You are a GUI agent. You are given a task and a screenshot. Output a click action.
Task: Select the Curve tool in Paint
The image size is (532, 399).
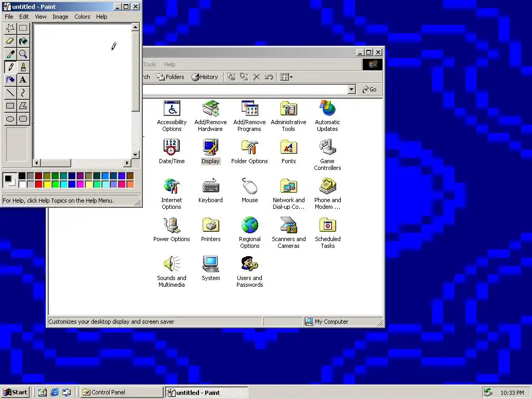tap(23, 92)
